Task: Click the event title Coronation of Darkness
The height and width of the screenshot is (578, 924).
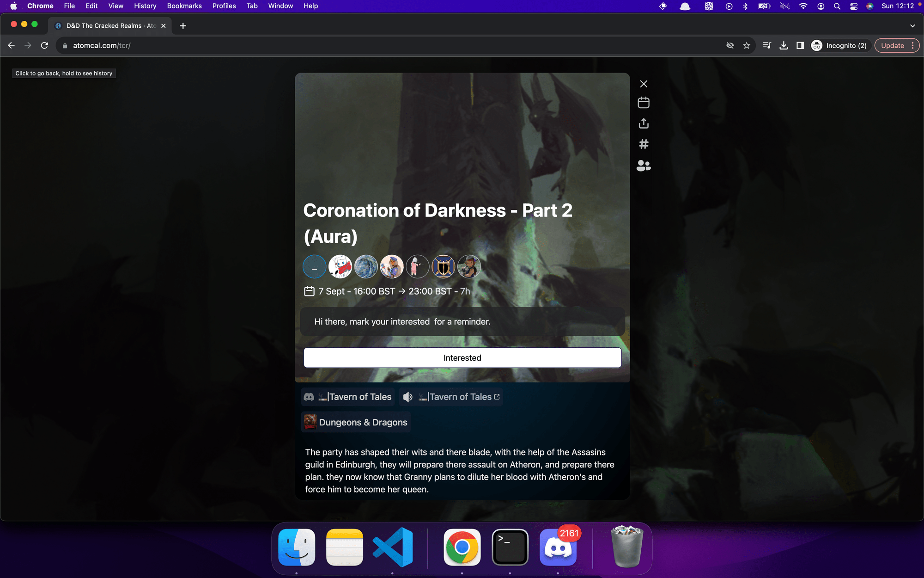Action: click(438, 223)
